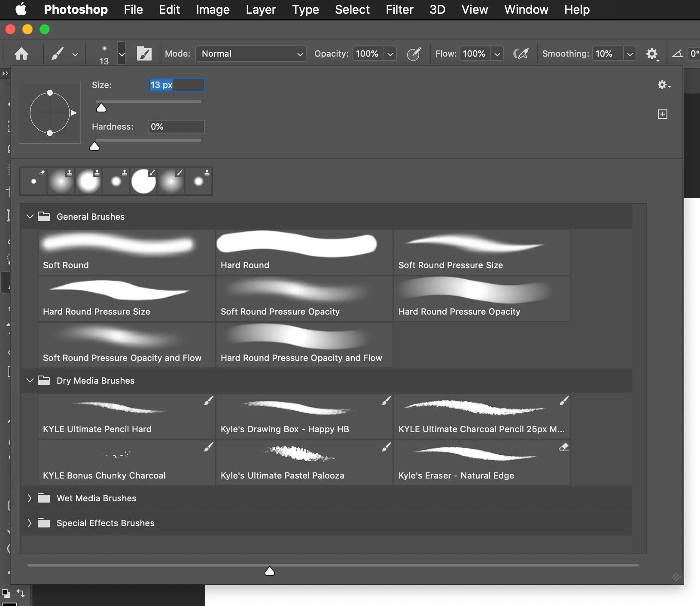Adjust the Size slider handle
Viewport: 700px width, 606px height.
101,108
